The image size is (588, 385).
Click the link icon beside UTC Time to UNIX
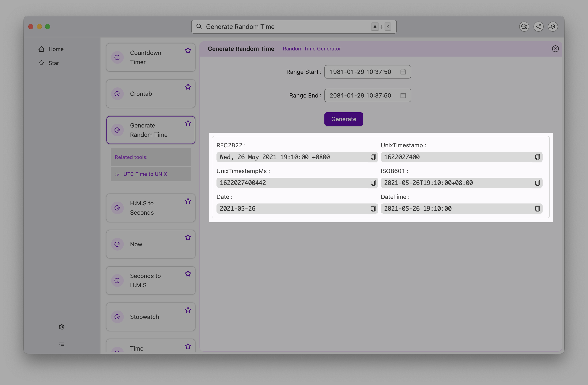[x=117, y=174]
